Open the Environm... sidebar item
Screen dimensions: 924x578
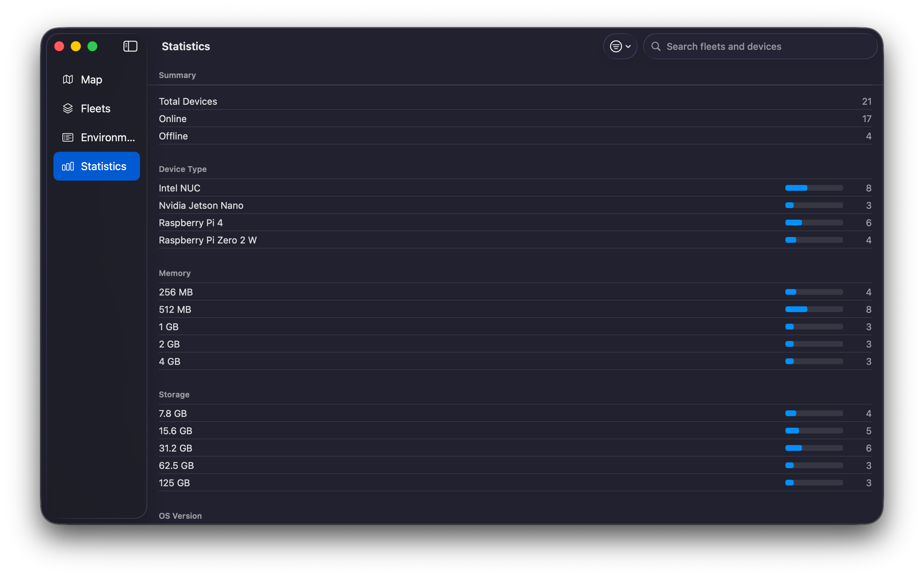coord(97,137)
